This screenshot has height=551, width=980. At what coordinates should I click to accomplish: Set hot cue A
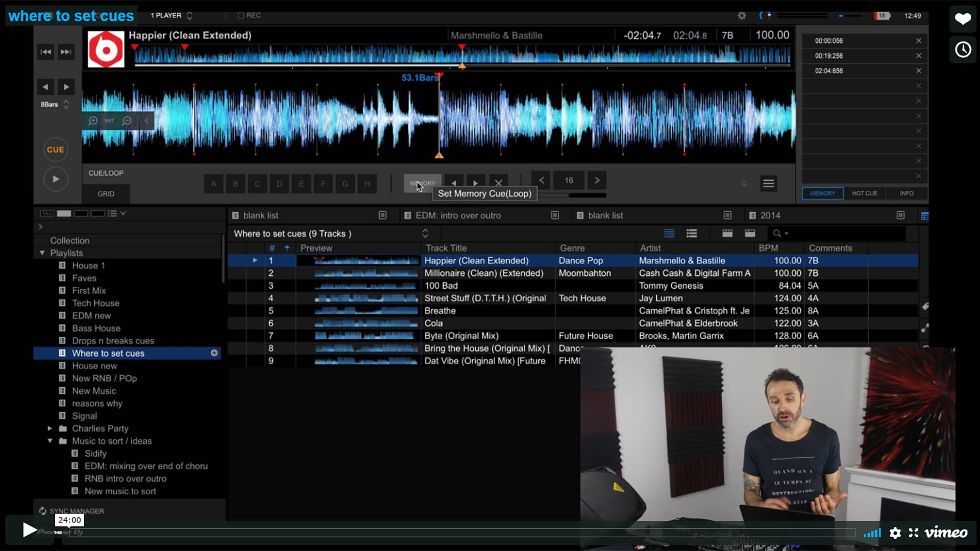(x=214, y=184)
